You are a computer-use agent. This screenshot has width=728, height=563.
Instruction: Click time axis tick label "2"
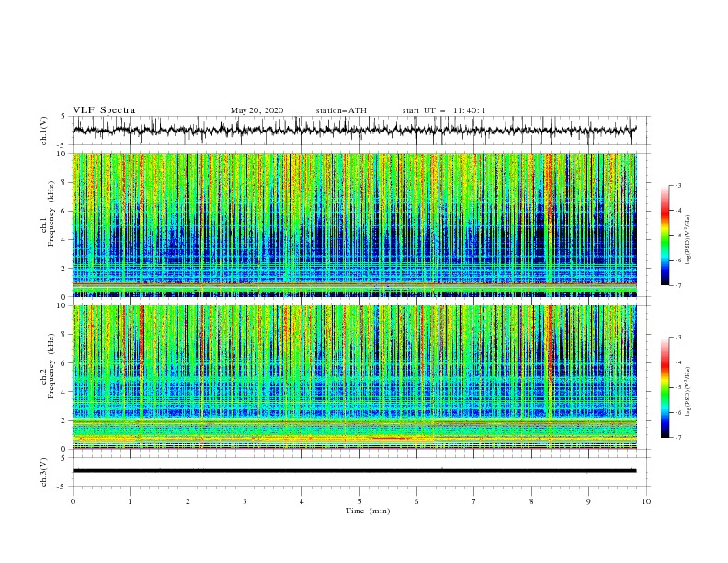[188, 501]
